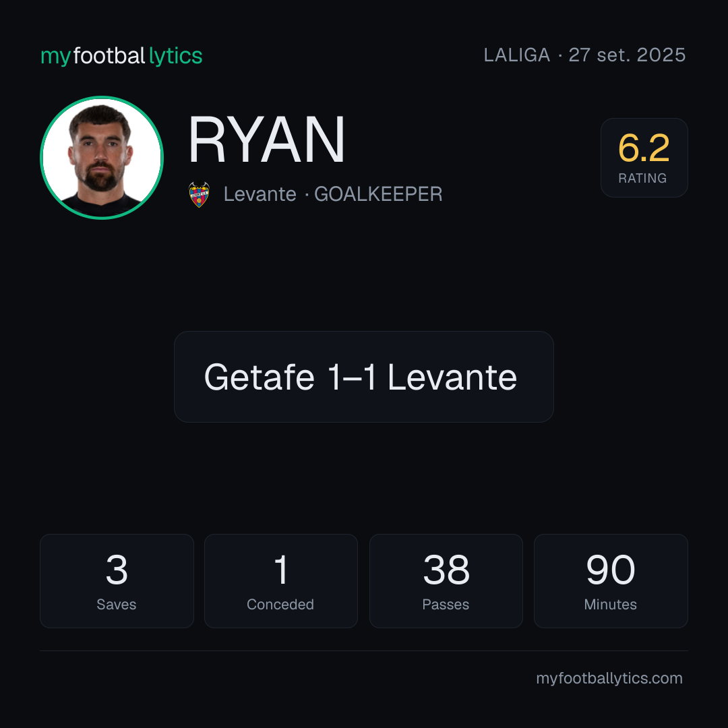Select the Conceded stat tile

[x=281, y=581]
